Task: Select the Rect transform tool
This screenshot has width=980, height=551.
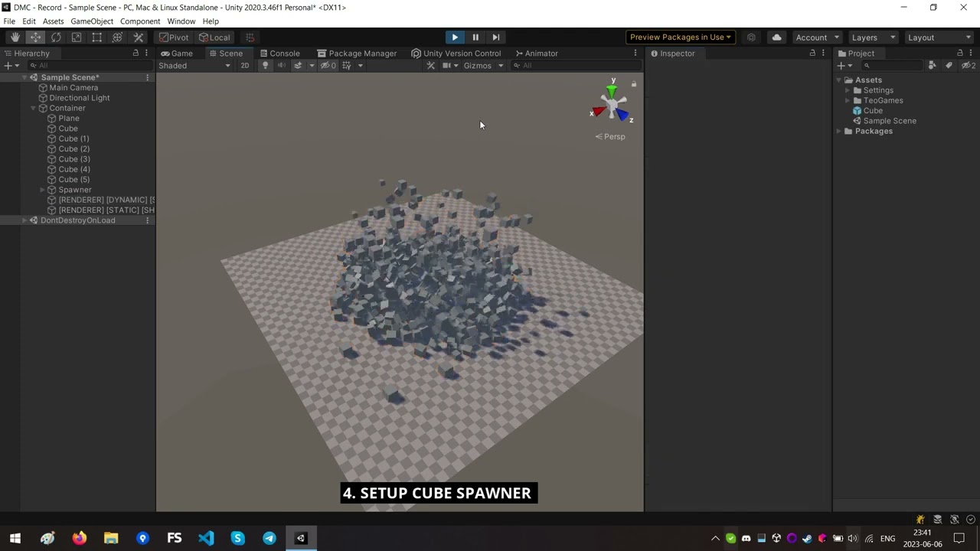Action: (x=97, y=37)
